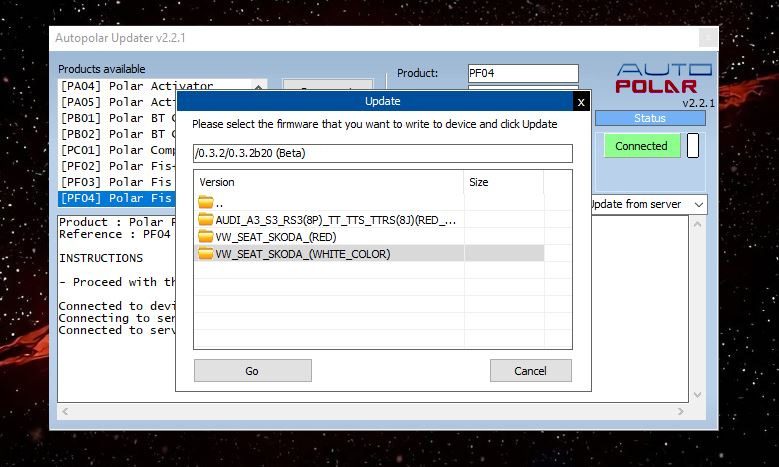Click folder icon of VW_SEAT_SKODA_(RED)
This screenshot has height=467, width=779.
tap(205, 236)
